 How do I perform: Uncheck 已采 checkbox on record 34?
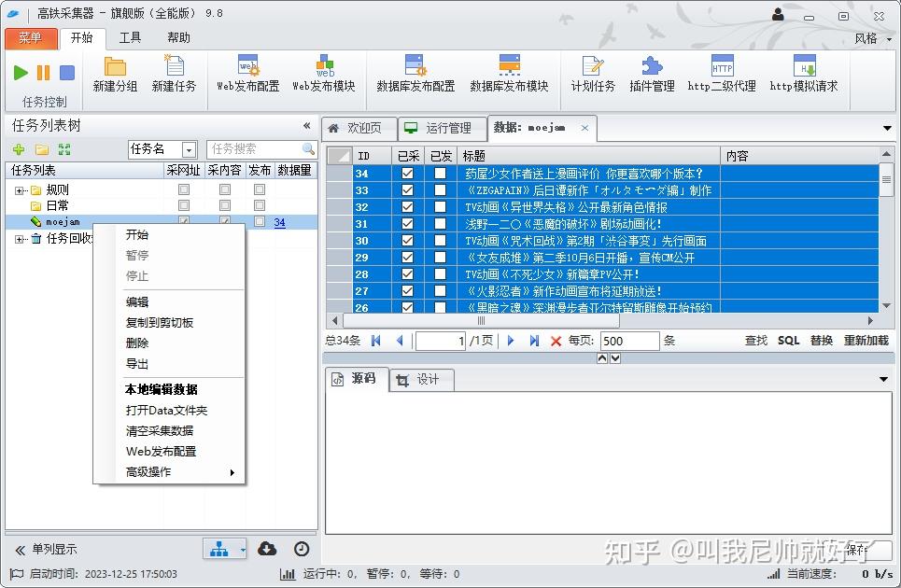[x=407, y=173]
